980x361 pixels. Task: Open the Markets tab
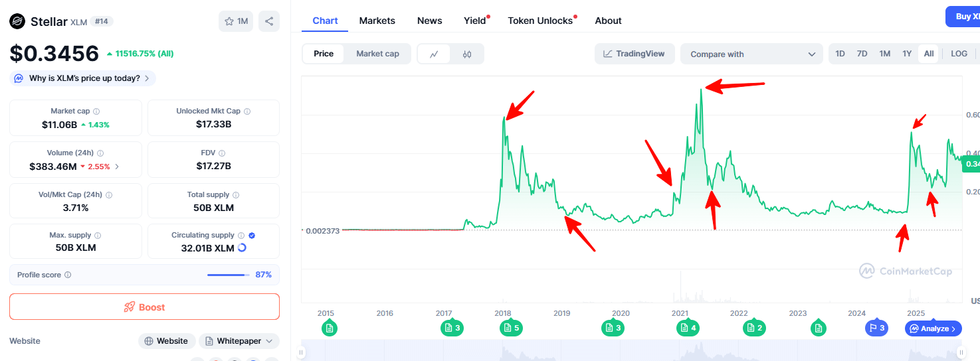click(377, 21)
